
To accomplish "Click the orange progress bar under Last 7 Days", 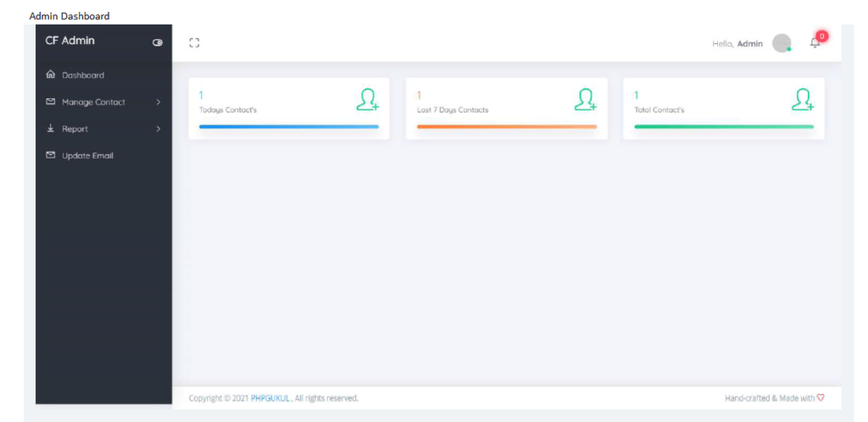I will coord(507,126).
